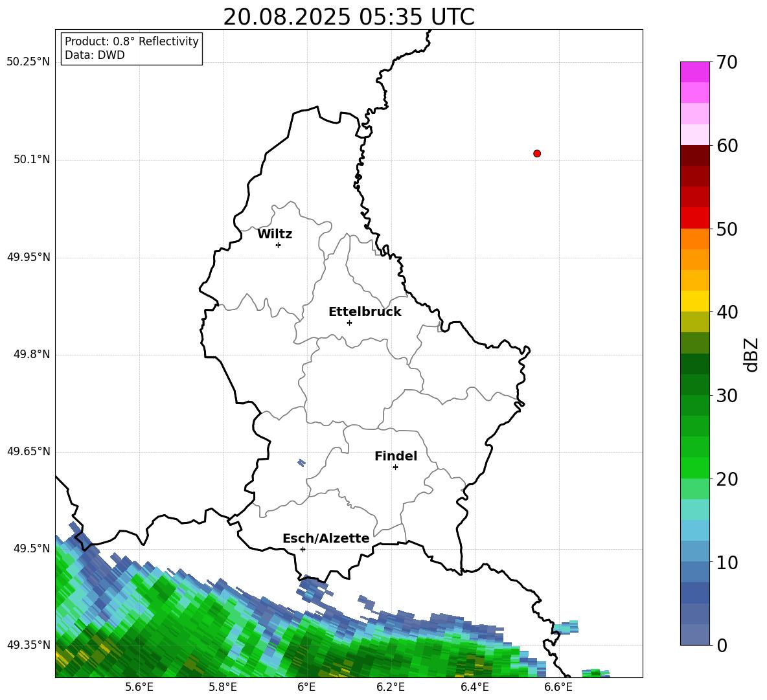The height and width of the screenshot is (700, 767).
Task: Click the Findel station cross marker
Action: 395,468
